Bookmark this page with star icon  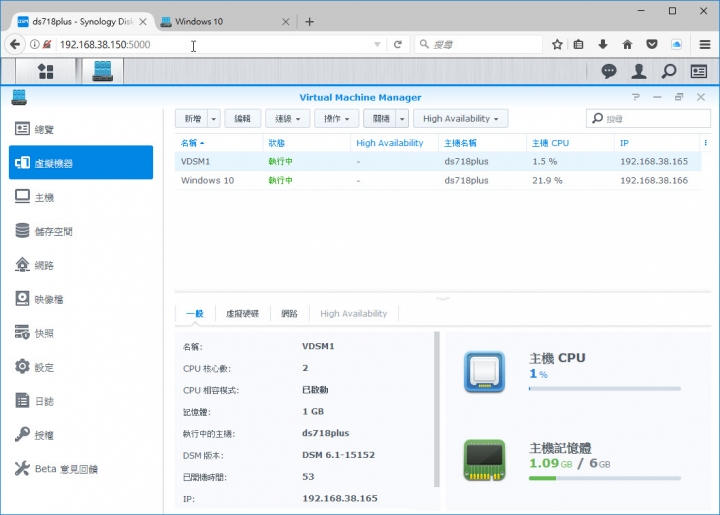(x=557, y=45)
